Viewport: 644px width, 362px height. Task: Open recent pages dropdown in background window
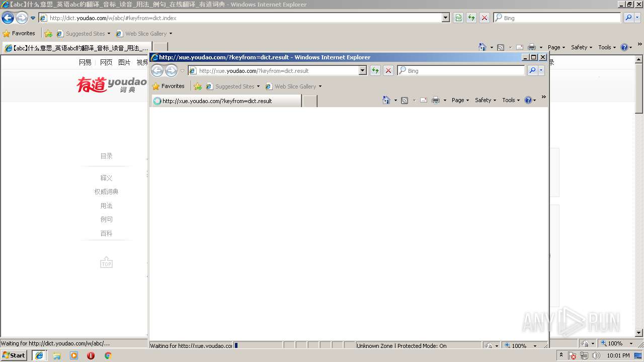click(x=33, y=18)
